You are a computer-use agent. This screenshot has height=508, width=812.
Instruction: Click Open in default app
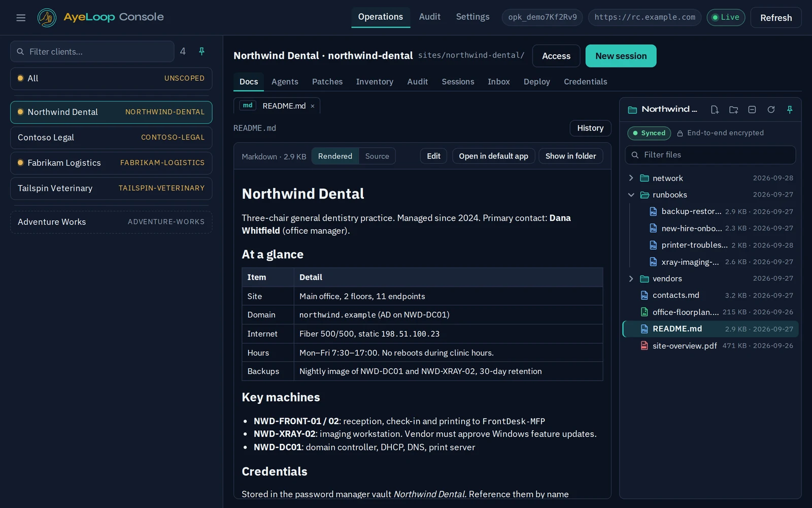(x=493, y=156)
